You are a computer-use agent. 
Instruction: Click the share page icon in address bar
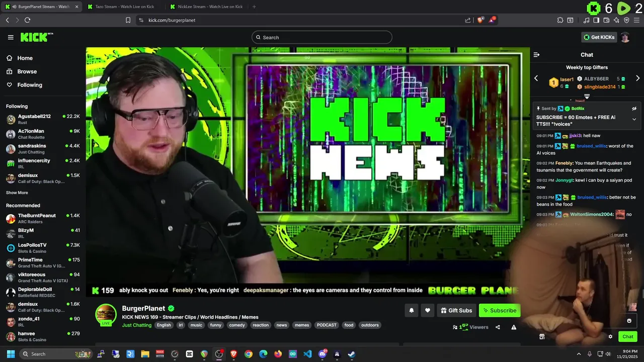pos(468,20)
